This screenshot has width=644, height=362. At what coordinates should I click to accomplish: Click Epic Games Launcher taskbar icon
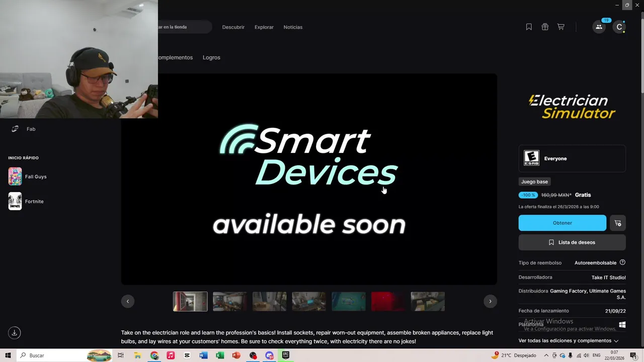(286, 355)
